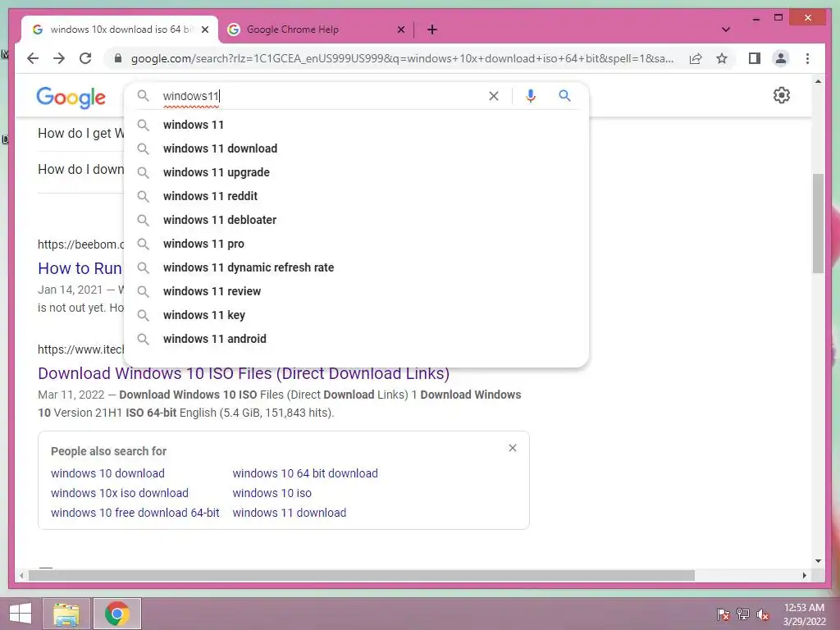Image resolution: width=840 pixels, height=630 pixels.
Task: Open the Chrome side panel
Action: [755, 58]
